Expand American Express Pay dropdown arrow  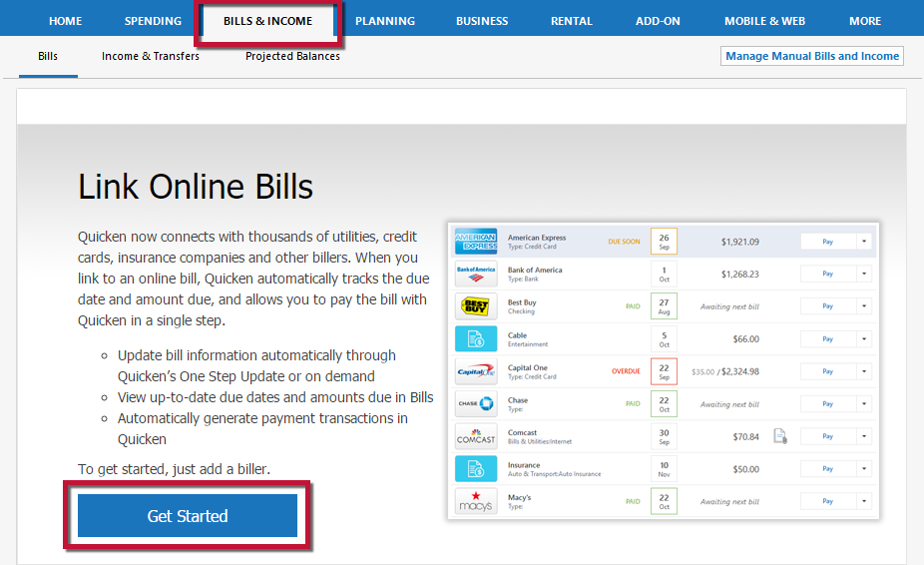pyautogui.click(x=864, y=242)
